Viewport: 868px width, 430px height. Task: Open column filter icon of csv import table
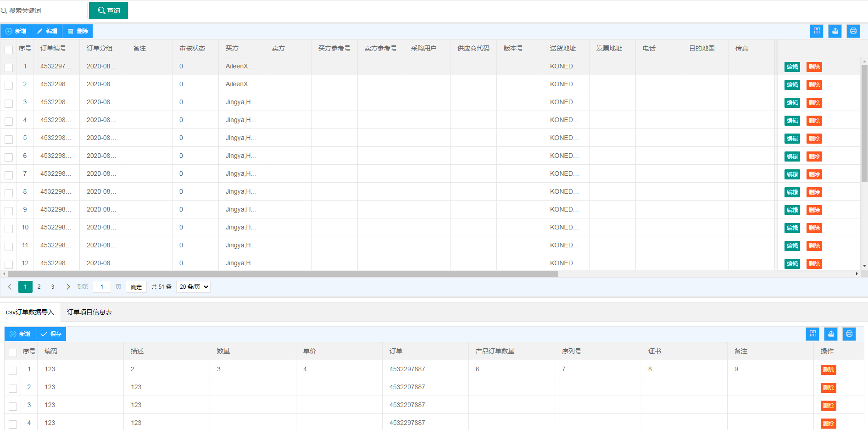[x=812, y=334]
